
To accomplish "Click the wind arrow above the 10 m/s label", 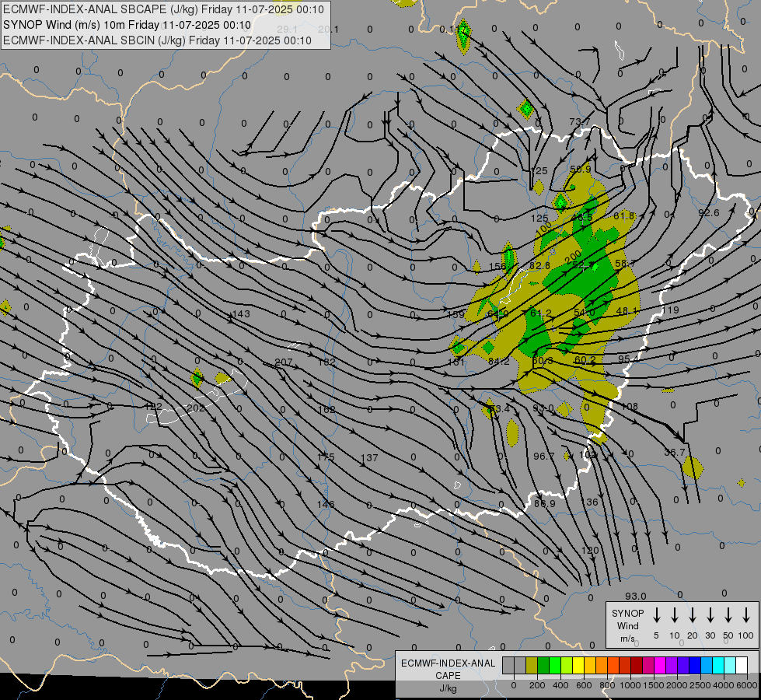I will point(675,615).
